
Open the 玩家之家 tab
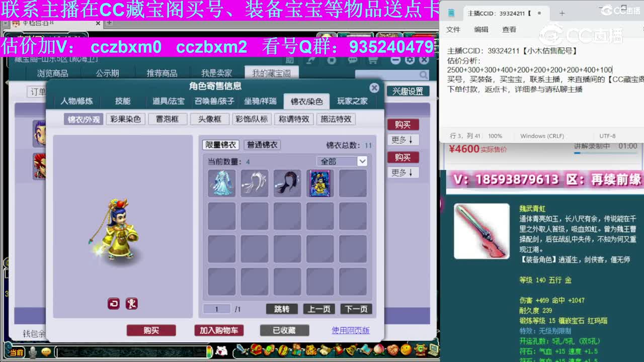coord(352,101)
